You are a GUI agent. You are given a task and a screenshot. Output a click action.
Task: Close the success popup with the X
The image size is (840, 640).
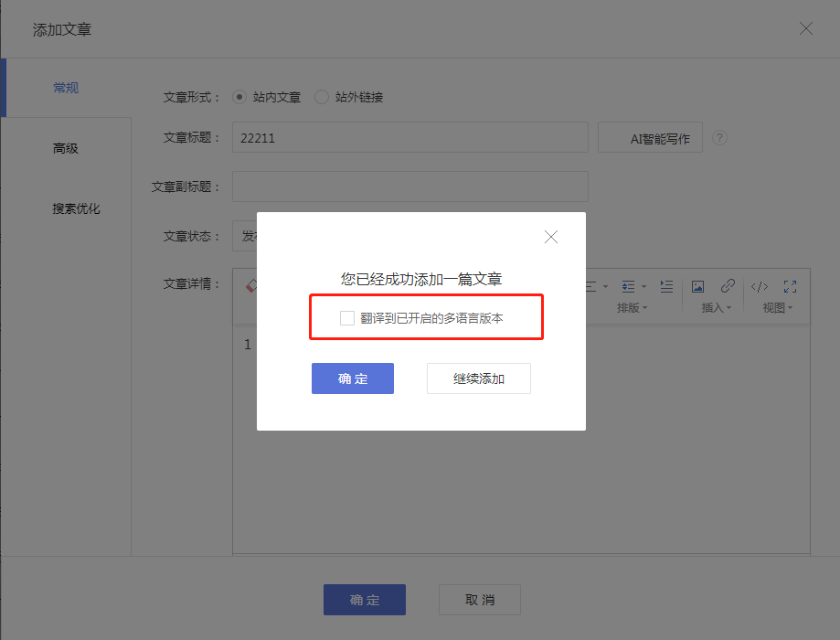pyautogui.click(x=551, y=237)
